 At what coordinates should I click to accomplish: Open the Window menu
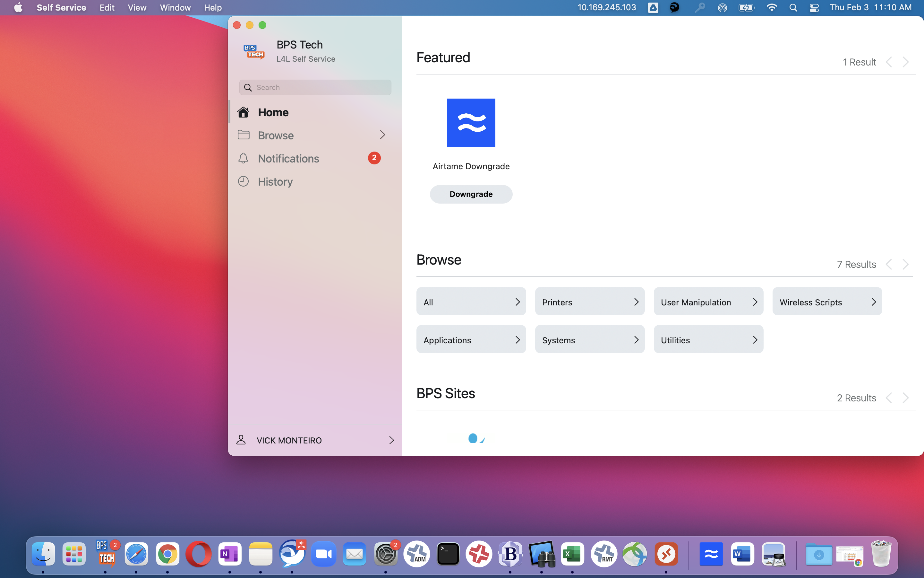[175, 8]
